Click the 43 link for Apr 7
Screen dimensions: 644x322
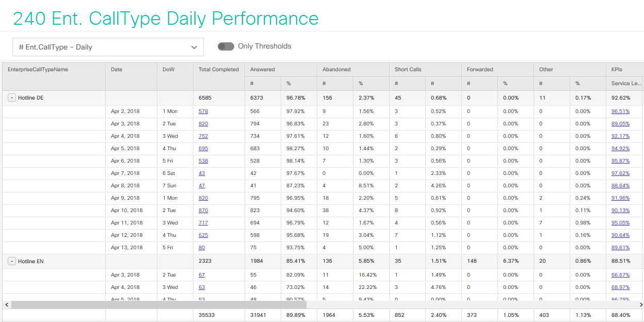(x=202, y=173)
